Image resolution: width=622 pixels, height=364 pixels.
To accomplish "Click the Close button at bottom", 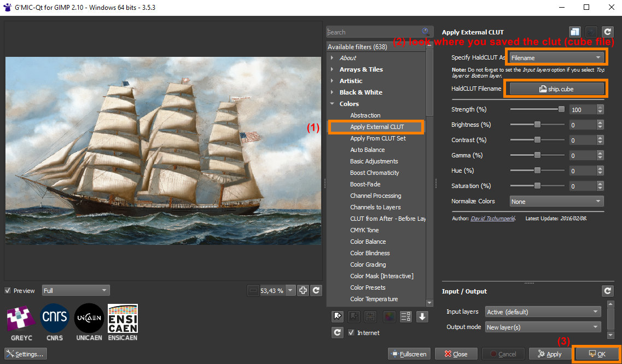I will coord(456,354).
